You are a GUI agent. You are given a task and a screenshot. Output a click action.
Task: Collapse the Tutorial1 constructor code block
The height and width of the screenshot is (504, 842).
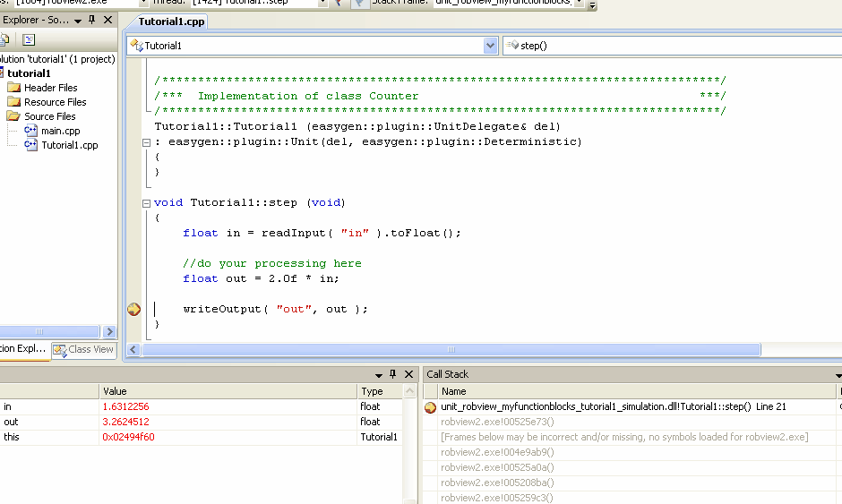point(146,142)
